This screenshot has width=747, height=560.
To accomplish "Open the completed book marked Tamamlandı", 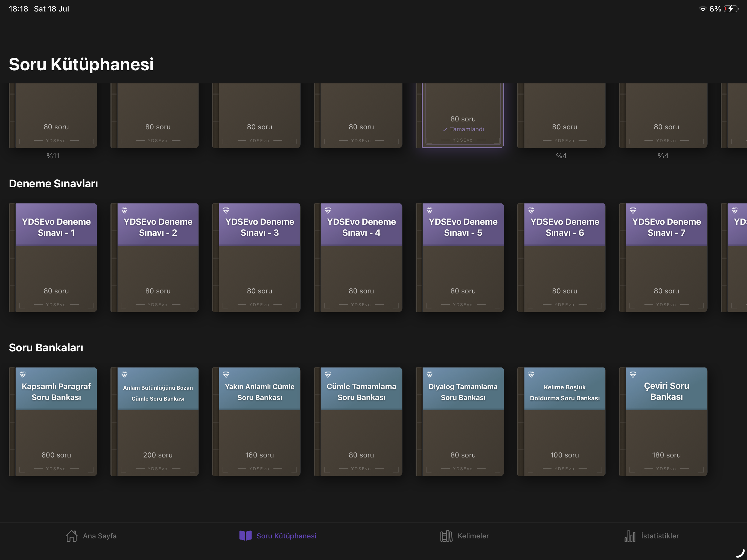I will pos(460,115).
